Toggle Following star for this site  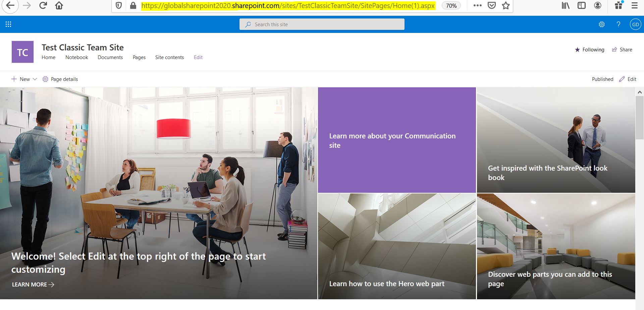577,50
